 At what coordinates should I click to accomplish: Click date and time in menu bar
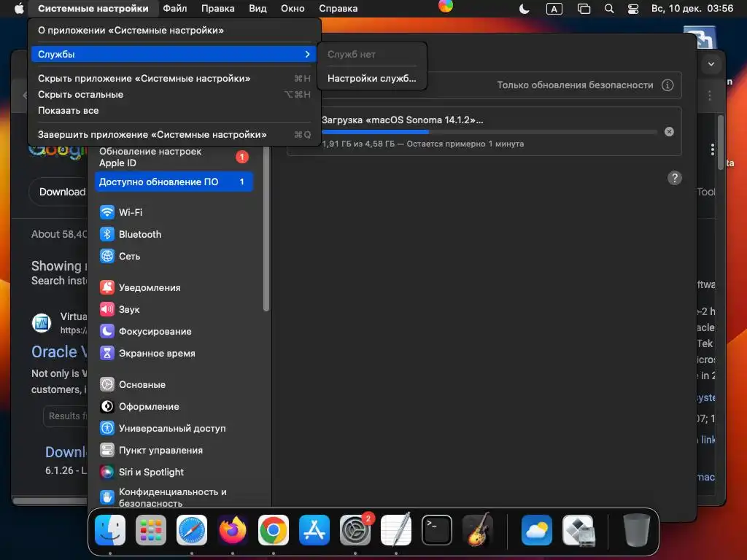(692, 9)
